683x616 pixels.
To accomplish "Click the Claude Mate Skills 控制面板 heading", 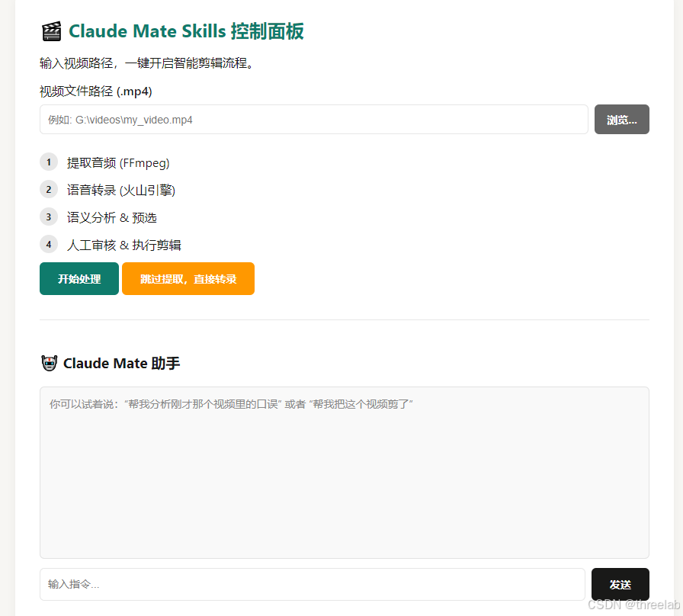I will coord(186,31).
